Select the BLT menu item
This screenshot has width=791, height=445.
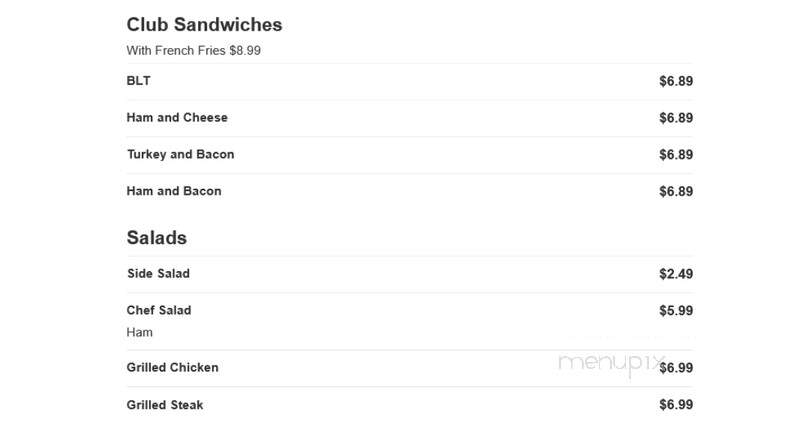(x=139, y=81)
